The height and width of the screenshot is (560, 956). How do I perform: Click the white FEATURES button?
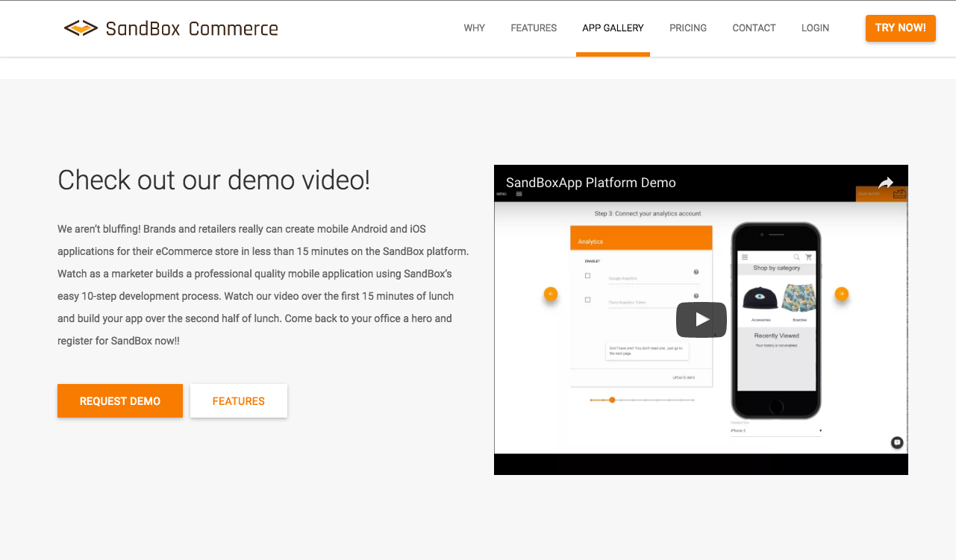click(239, 401)
